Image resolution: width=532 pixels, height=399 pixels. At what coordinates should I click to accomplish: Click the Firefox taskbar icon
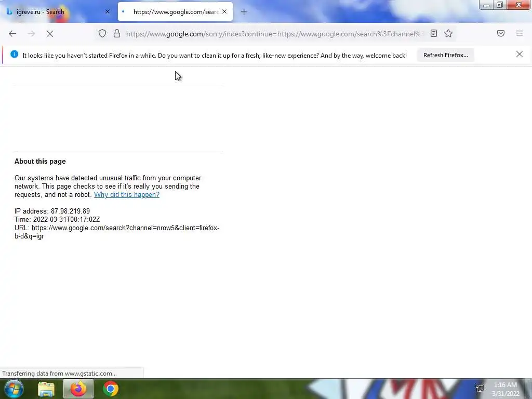pos(78,389)
